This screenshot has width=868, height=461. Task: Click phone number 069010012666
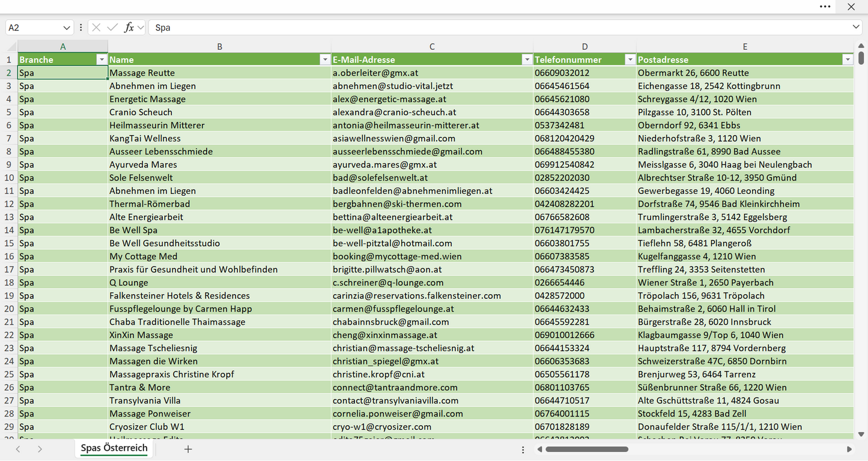(x=584, y=335)
